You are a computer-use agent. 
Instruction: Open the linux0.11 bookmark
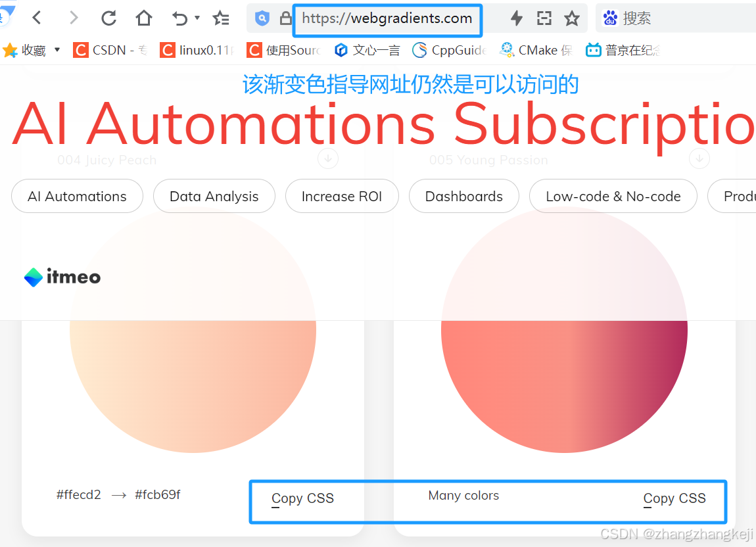coord(197,50)
